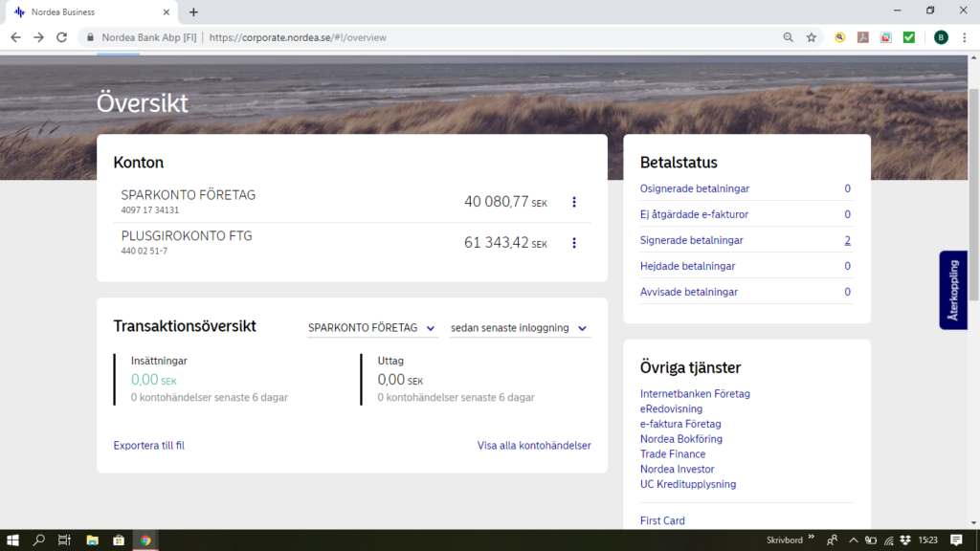
Task: Open Dropbox tray icon
Action: [905, 540]
